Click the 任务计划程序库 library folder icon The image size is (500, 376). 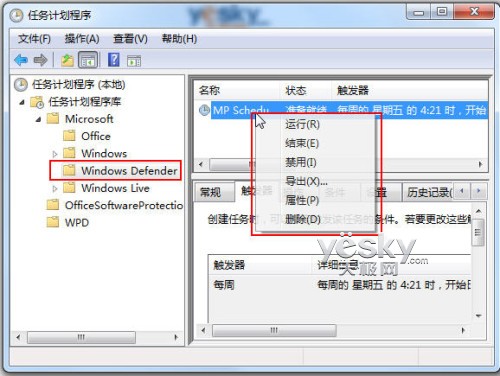pos(37,102)
